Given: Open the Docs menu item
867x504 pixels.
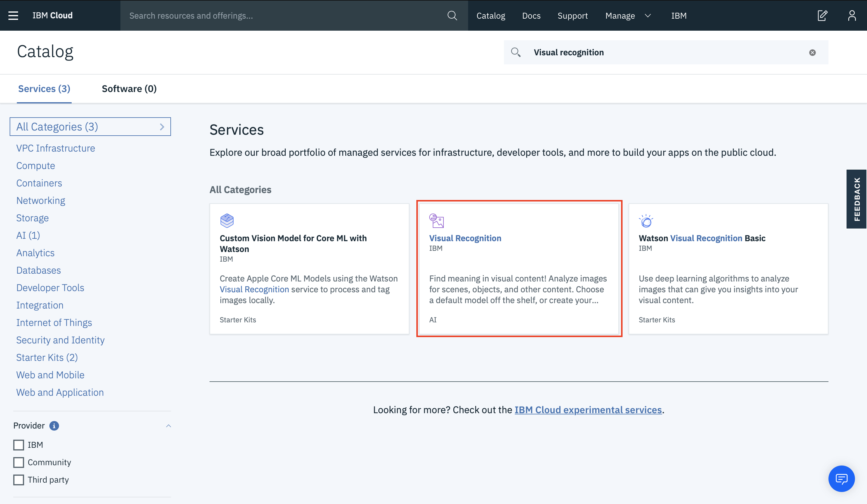Looking at the screenshot, I should [x=531, y=15].
